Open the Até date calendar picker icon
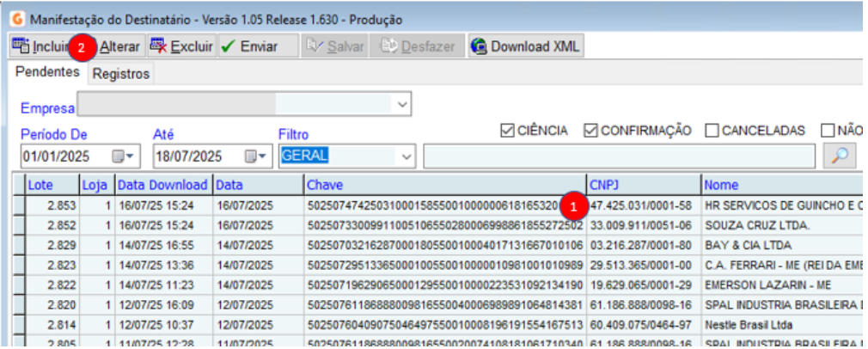The image size is (868, 349). tap(255, 156)
